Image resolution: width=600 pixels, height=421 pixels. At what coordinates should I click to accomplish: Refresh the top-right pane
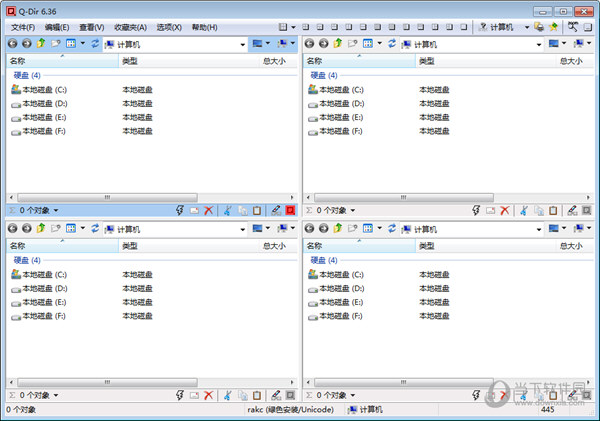pos(392,44)
